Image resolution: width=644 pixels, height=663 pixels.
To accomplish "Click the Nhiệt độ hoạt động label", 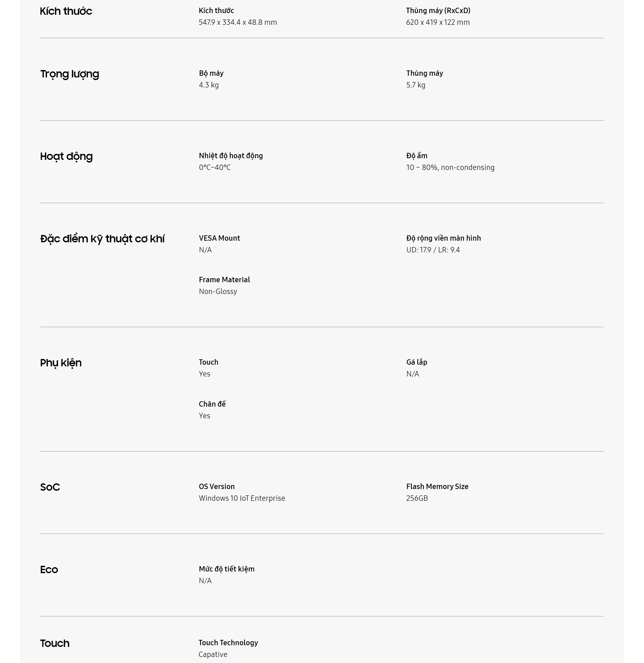I will point(230,156).
